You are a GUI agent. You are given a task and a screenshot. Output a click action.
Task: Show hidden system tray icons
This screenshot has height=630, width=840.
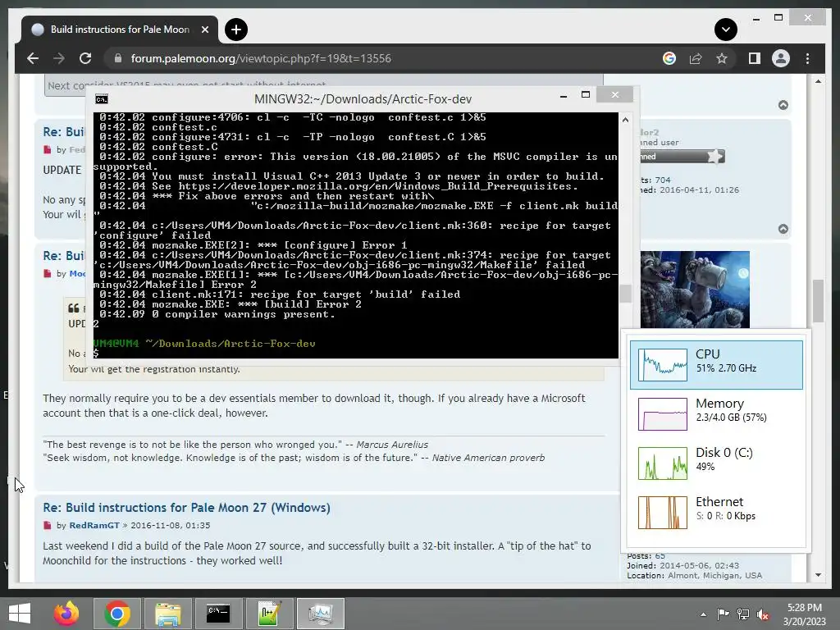coord(703,614)
